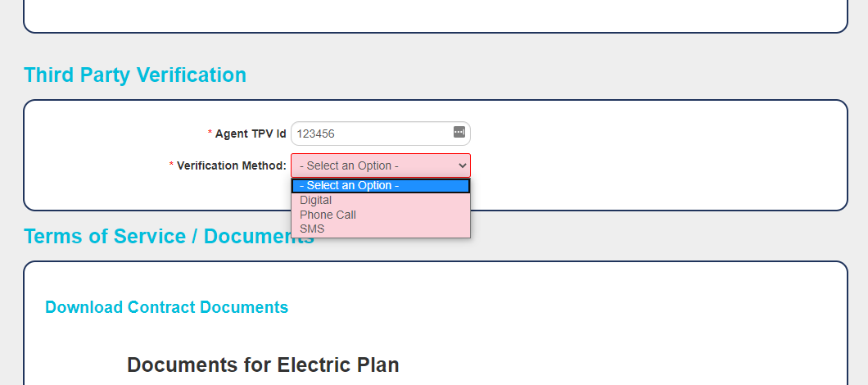Click the Agent TPV Id label
The height and width of the screenshot is (385, 868).
(x=251, y=134)
